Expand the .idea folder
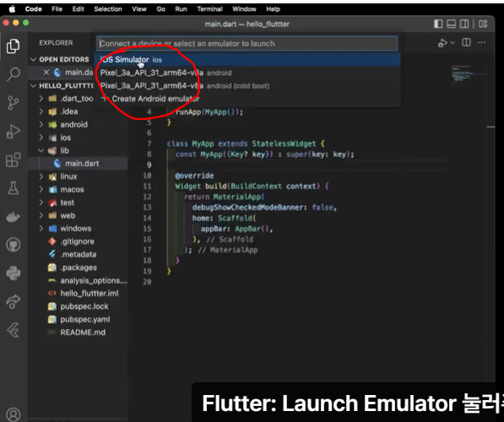Viewport: 504px width, 422px height. [41, 111]
